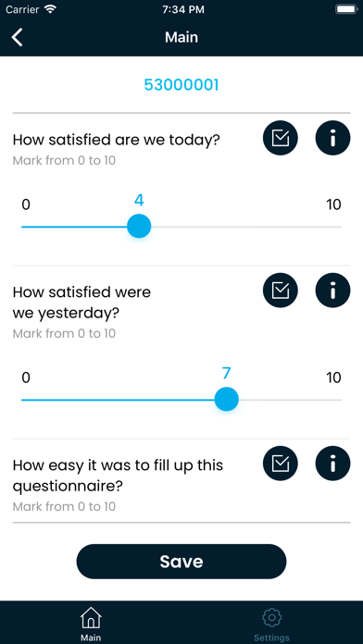Tap the battery icon in status bar
The height and width of the screenshot is (644, 363).
point(346,9)
